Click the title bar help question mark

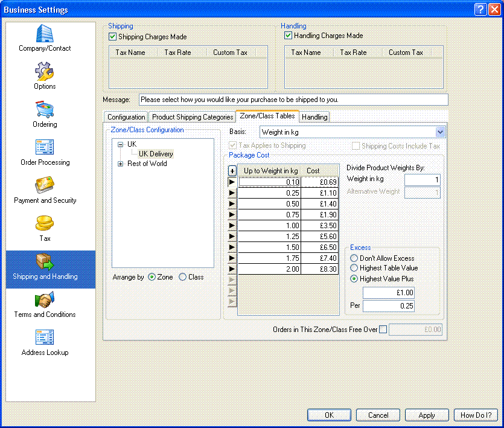480,10
